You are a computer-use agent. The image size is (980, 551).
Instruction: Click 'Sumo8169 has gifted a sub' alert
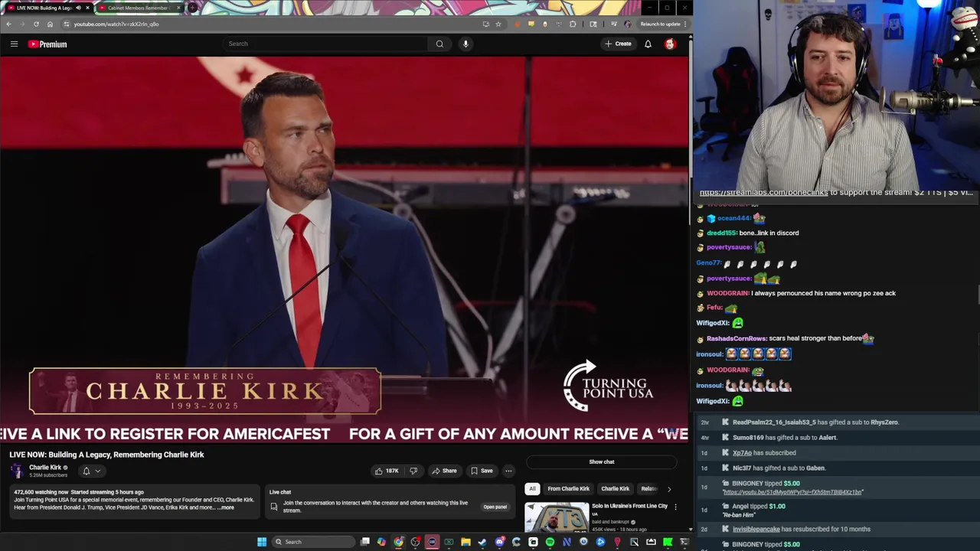click(785, 437)
